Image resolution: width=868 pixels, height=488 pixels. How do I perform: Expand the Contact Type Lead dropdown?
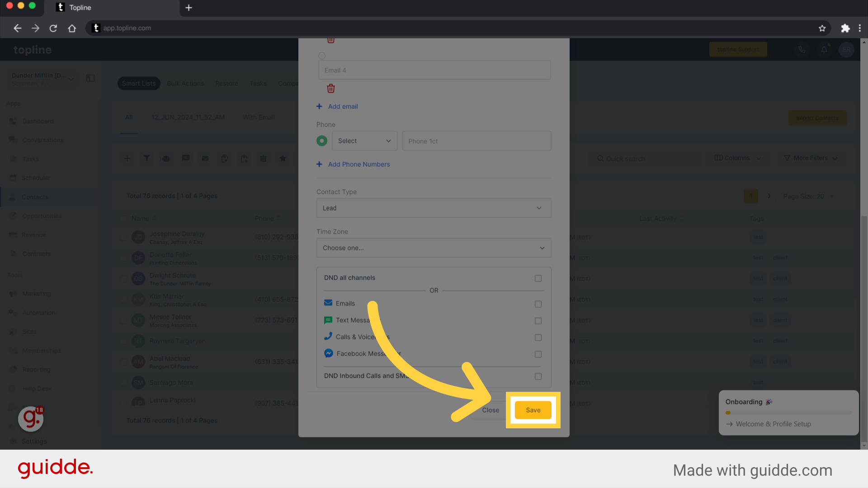[x=434, y=208]
